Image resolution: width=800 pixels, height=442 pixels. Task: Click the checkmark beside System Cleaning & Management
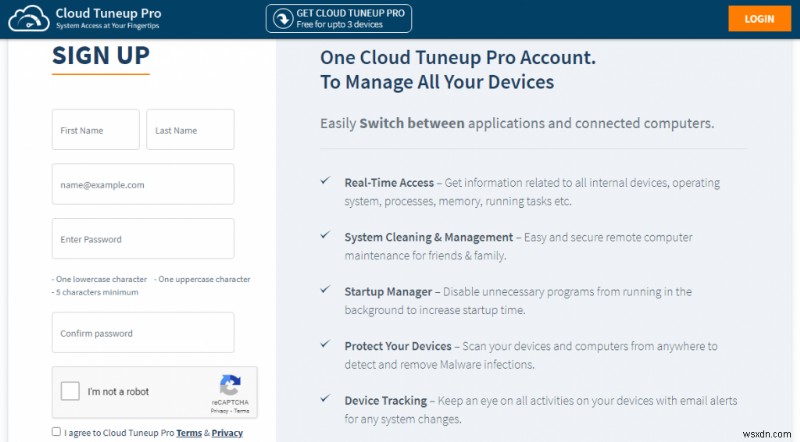tap(325, 235)
